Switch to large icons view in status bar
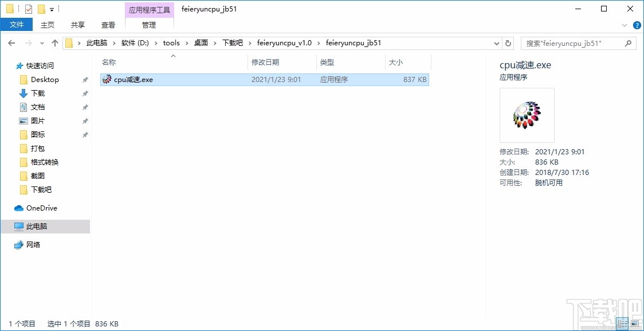 (x=635, y=324)
